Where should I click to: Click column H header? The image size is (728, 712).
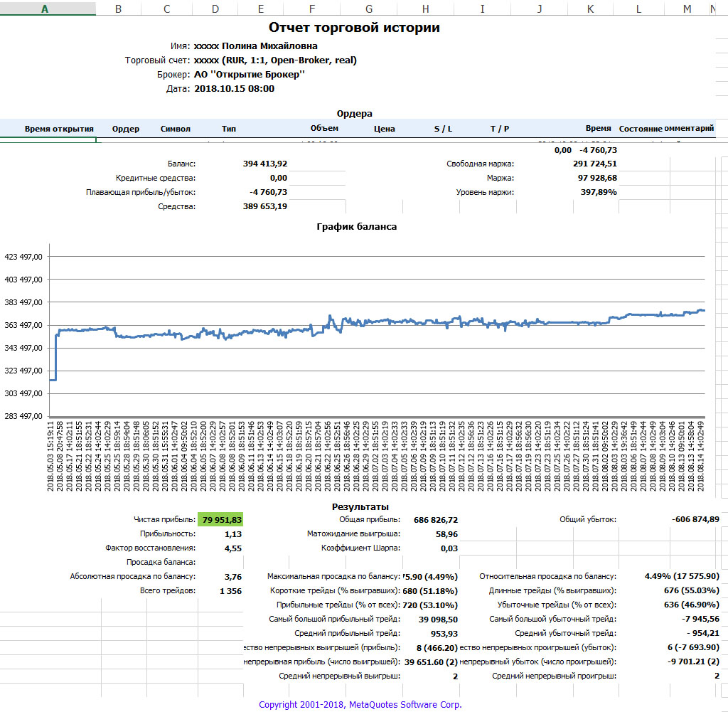425,9
